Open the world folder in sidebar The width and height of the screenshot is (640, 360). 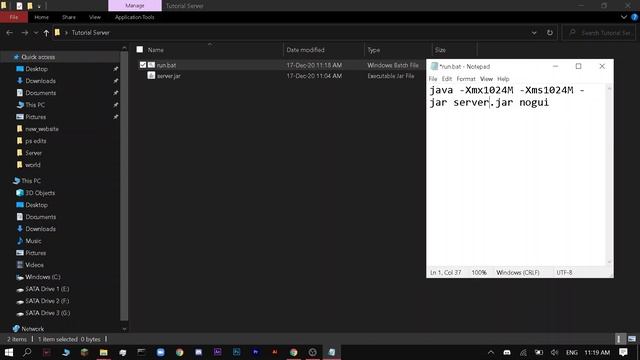[x=33, y=165]
